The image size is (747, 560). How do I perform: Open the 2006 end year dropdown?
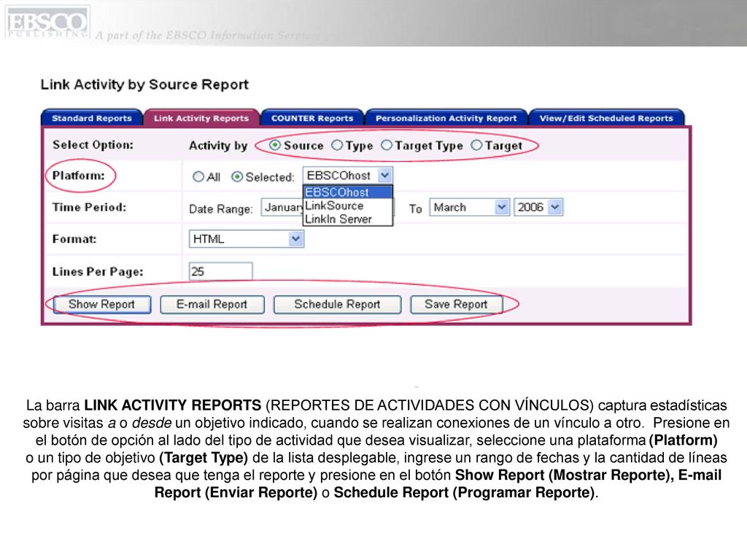coord(538,207)
